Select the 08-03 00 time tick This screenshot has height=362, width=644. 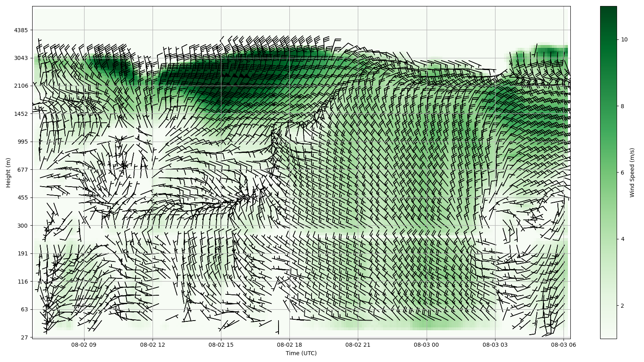(x=427, y=345)
